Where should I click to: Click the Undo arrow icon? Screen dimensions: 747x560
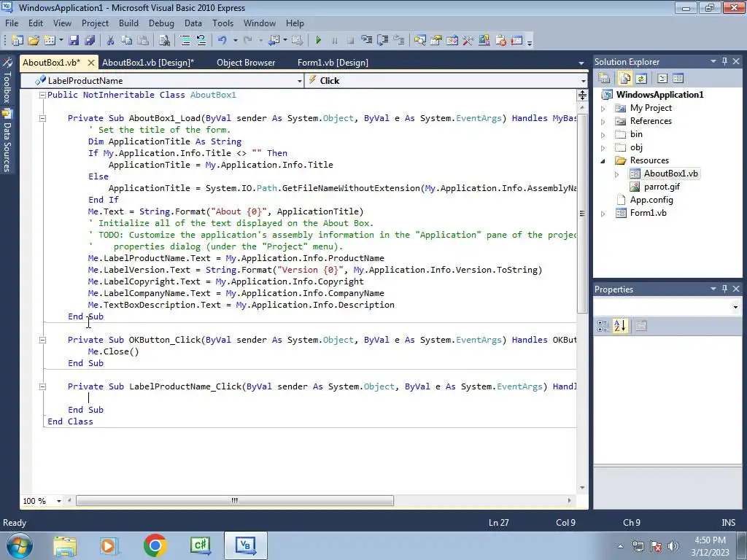tap(222, 41)
